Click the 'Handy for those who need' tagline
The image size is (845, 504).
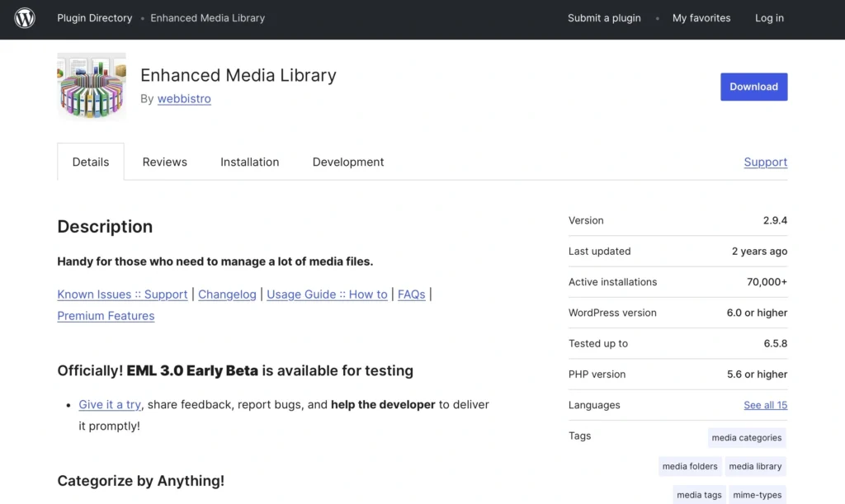[215, 261]
